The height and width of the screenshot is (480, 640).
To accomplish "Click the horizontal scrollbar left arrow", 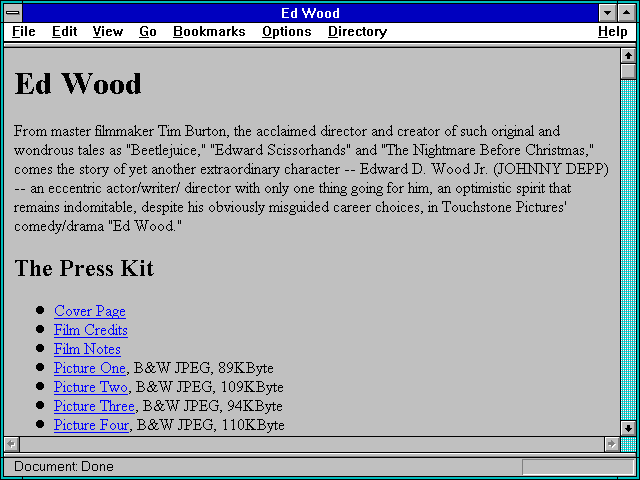I will [x=11, y=444].
